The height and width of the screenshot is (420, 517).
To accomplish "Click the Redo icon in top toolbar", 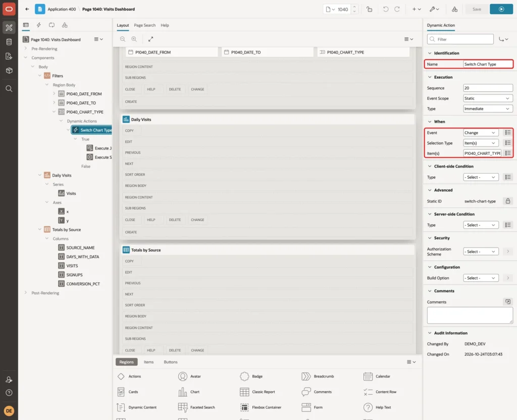I will (397, 9).
